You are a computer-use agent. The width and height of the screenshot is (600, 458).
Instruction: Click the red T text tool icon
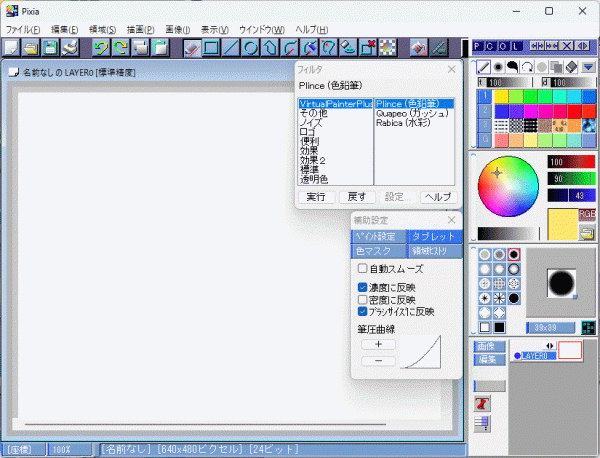click(482, 404)
